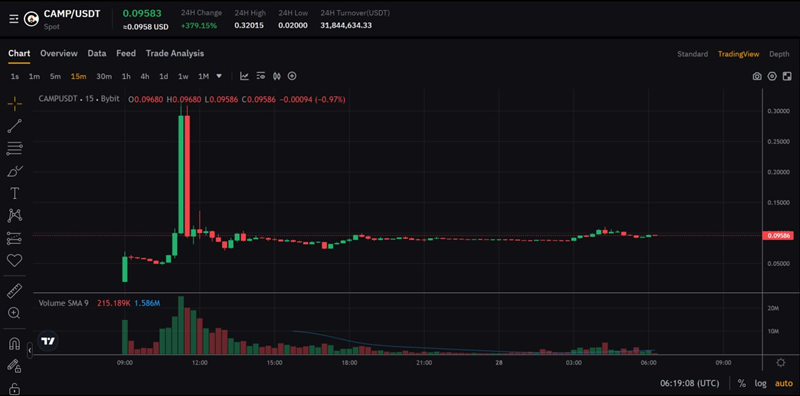
Task: Take a chart snapshot with camera icon
Action: [757, 76]
